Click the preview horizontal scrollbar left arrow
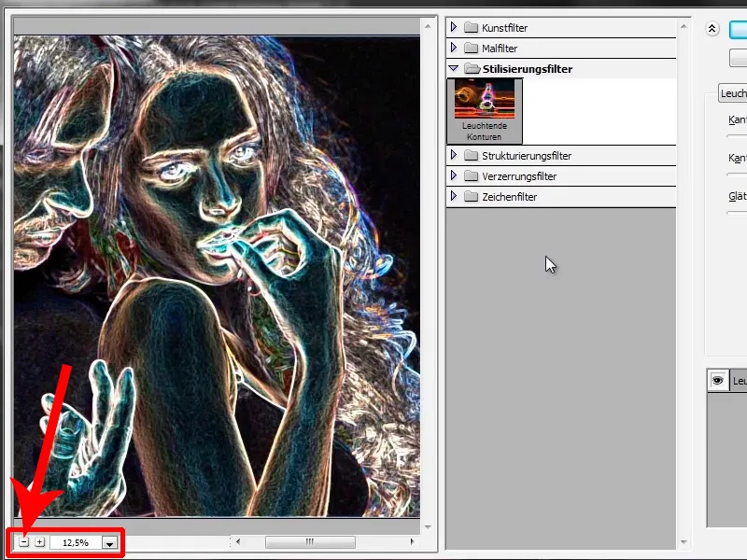This screenshot has width=747, height=560. pos(238,541)
